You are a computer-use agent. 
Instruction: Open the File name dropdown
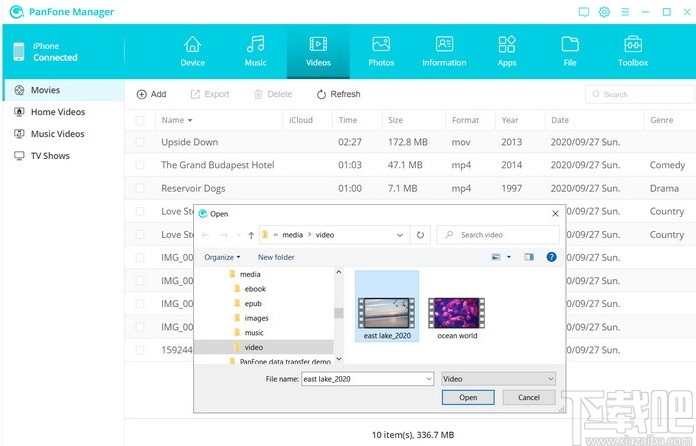[429, 379]
